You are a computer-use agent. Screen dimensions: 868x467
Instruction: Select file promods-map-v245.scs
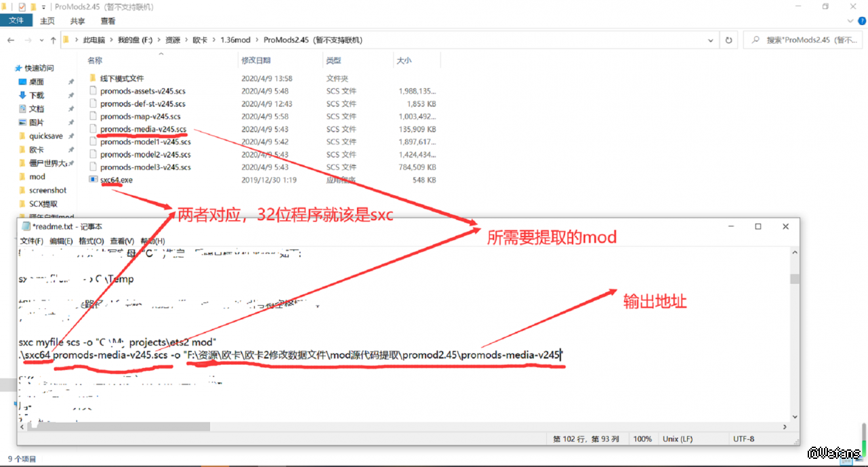140,117
